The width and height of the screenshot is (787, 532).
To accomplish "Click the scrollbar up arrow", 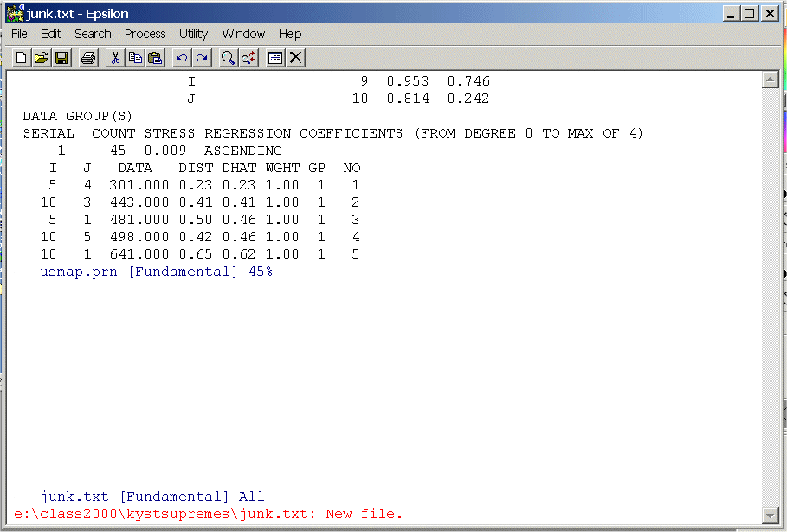I will (x=770, y=80).
